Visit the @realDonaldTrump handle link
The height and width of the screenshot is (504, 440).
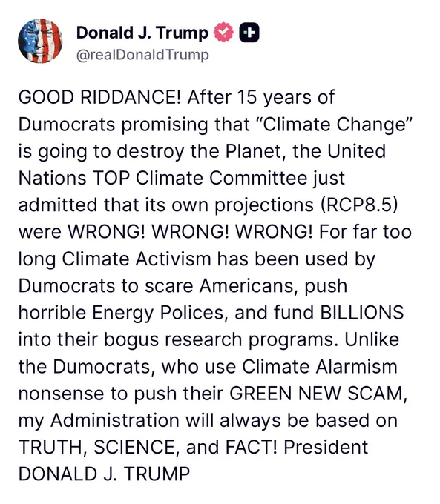pos(142,55)
